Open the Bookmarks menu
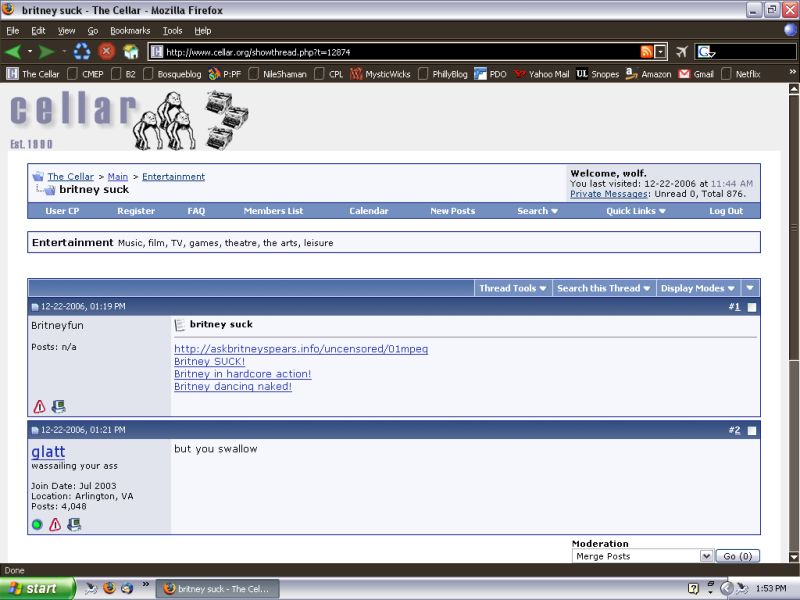Image resolution: width=800 pixels, height=600 pixels. [x=130, y=31]
